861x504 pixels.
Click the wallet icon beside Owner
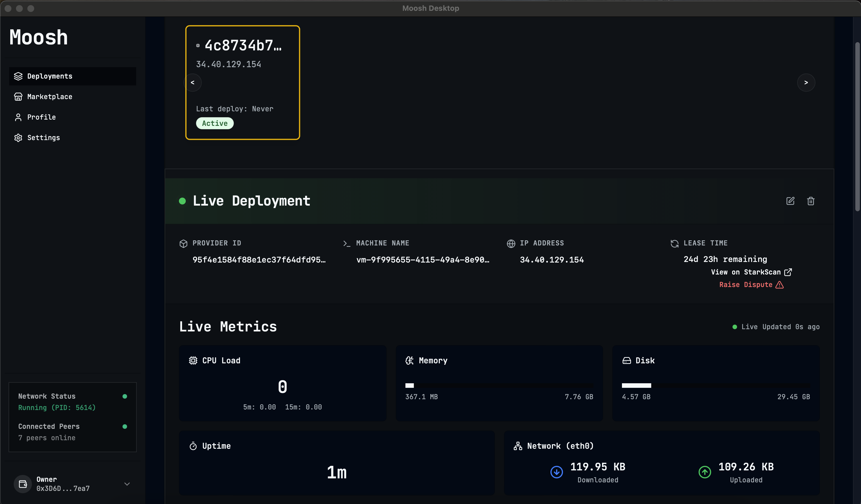coord(23,484)
